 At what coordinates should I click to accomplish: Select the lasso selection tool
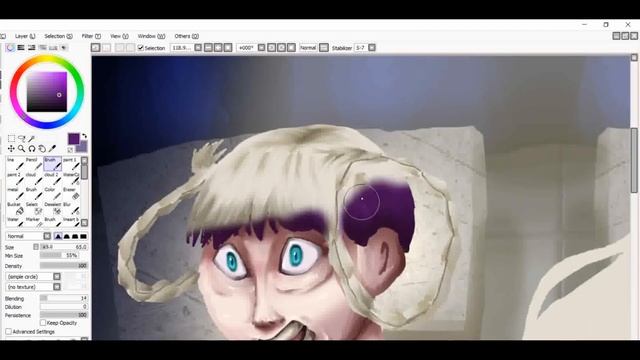(22, 139)
